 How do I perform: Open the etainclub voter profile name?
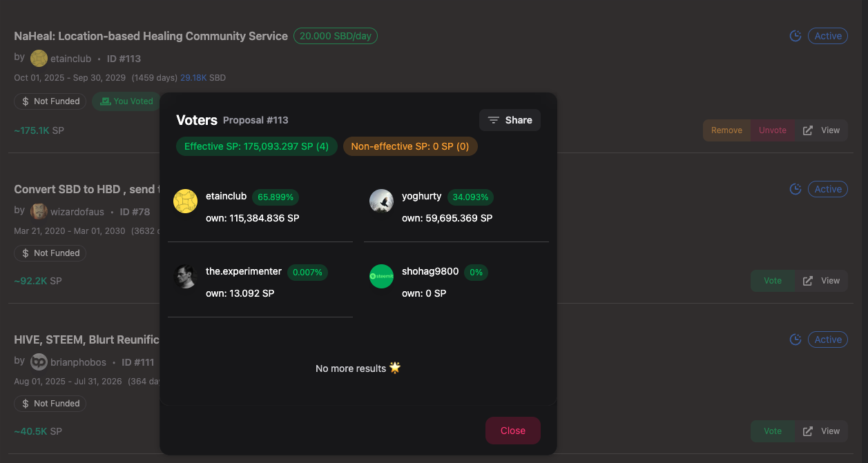point(226,196)
